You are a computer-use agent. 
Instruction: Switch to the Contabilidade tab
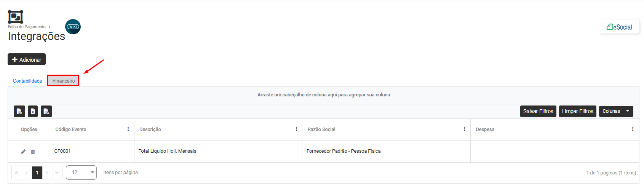(x=27, y=81)
